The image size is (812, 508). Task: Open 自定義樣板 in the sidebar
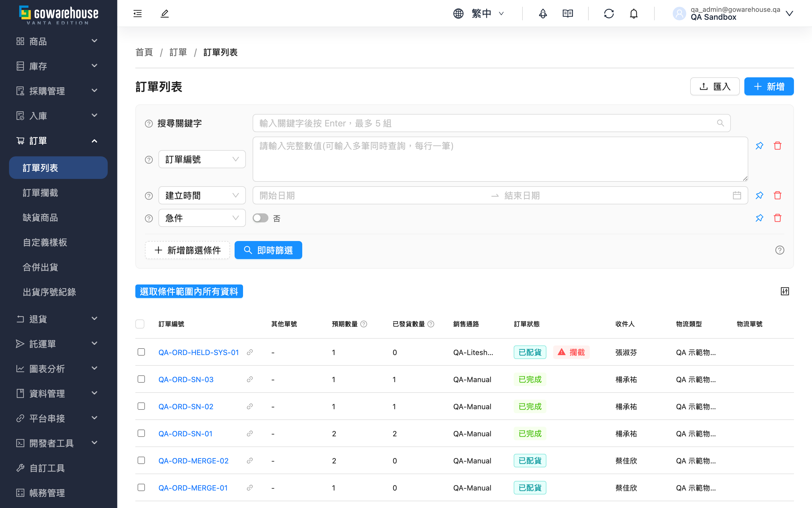pyautogui.click(x=58, y=242)
